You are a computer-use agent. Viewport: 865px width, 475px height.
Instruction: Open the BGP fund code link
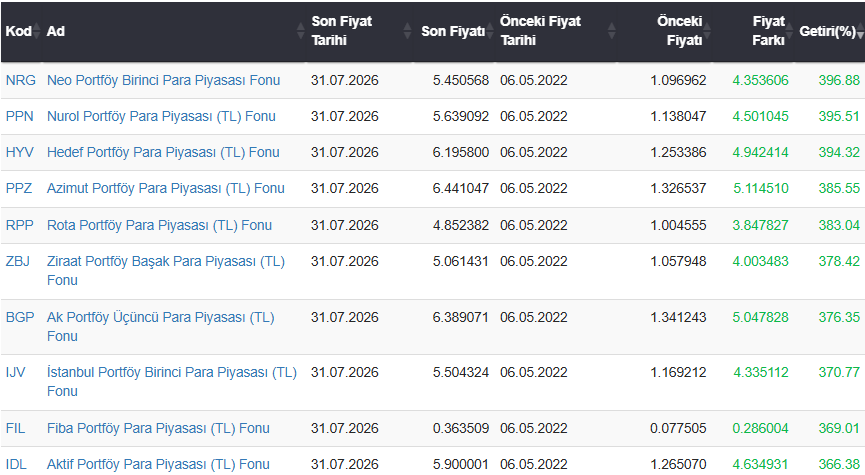(x=20, y=317)
